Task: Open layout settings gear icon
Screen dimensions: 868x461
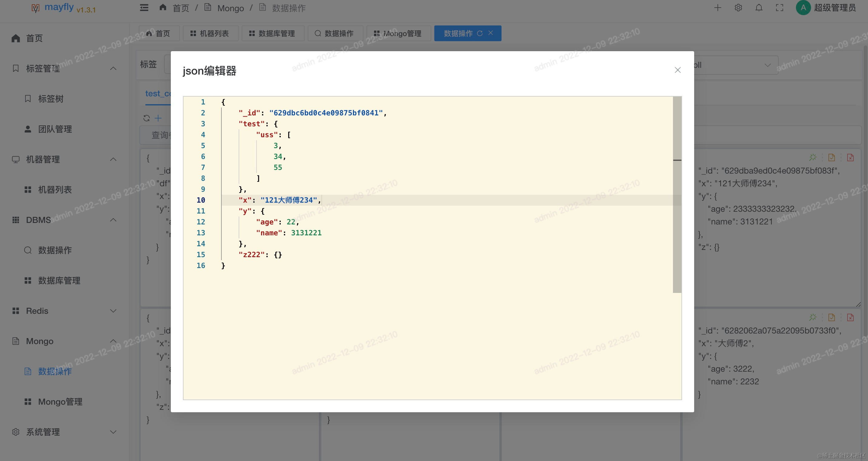Action: (738, 8)
